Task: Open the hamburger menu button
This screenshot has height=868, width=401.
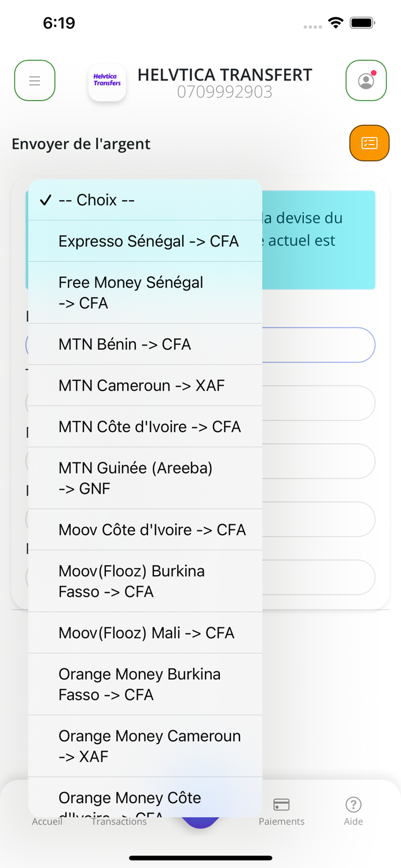Action: (x=35, y=80)
